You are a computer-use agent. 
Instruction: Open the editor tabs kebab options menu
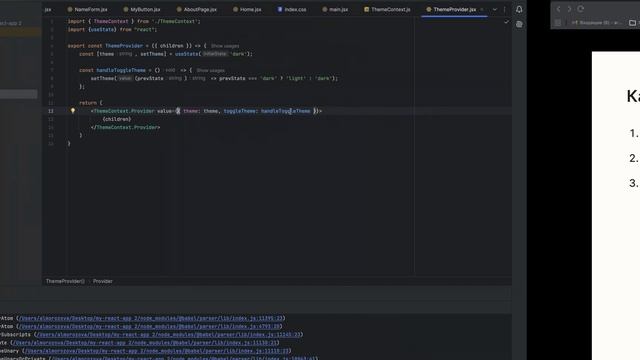pyautogui.click(x=504, y=9)
